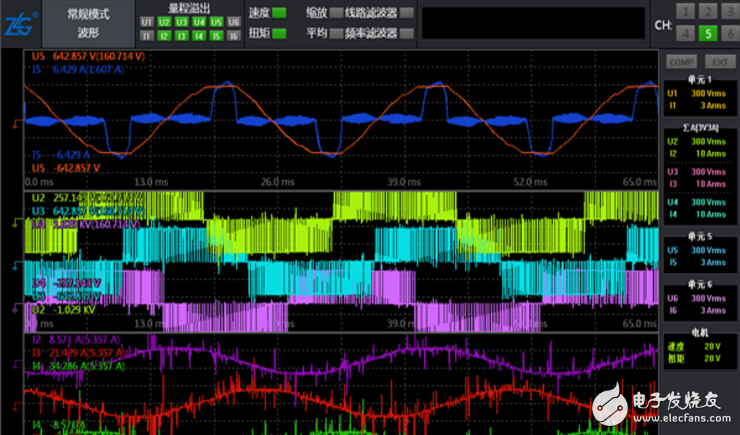Click the U6 300 Vrms range value
This screenshot has height=435, width=740.
pos(708,299)
